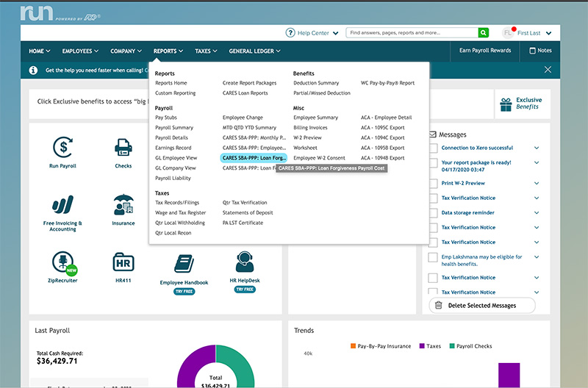Click the Messages envelope icon

pos(433,134)
